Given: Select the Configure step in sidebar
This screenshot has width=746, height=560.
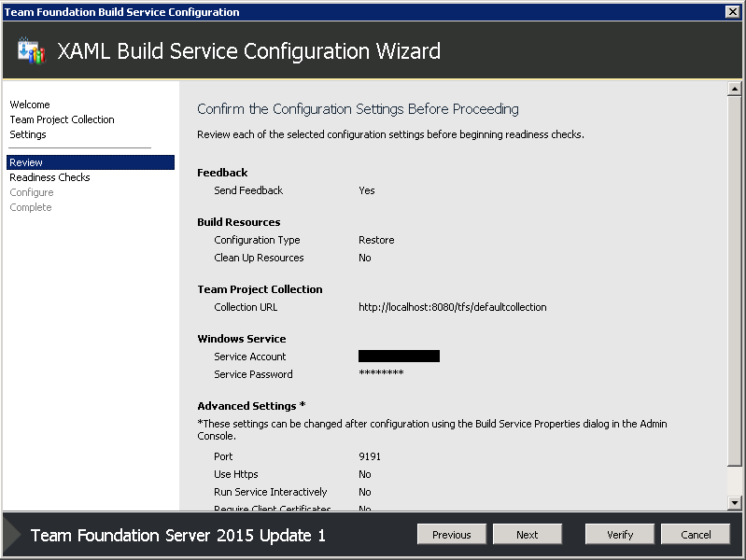Looking at the screenshot, I should click(32, 192).
